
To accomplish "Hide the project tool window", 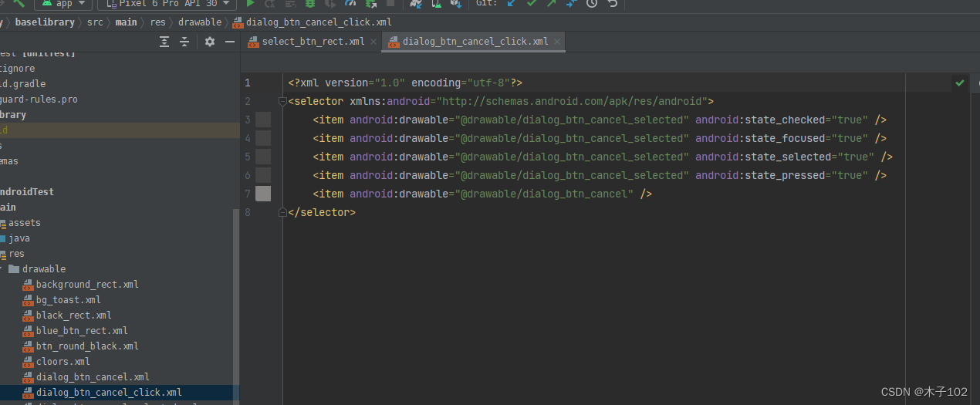I will tap(229, 42).
